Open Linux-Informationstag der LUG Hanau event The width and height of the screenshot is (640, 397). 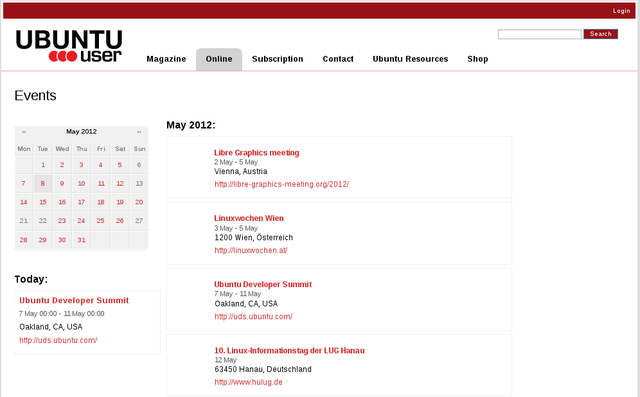pos(289,350)
